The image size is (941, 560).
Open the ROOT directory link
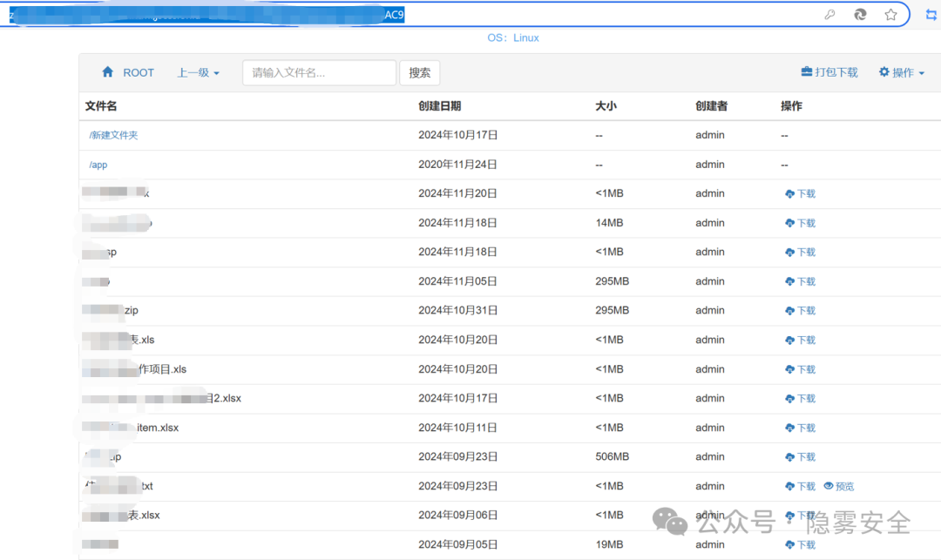pos(139,72)
